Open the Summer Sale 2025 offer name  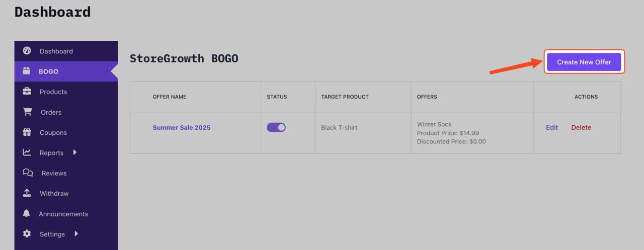pos(182,127)
